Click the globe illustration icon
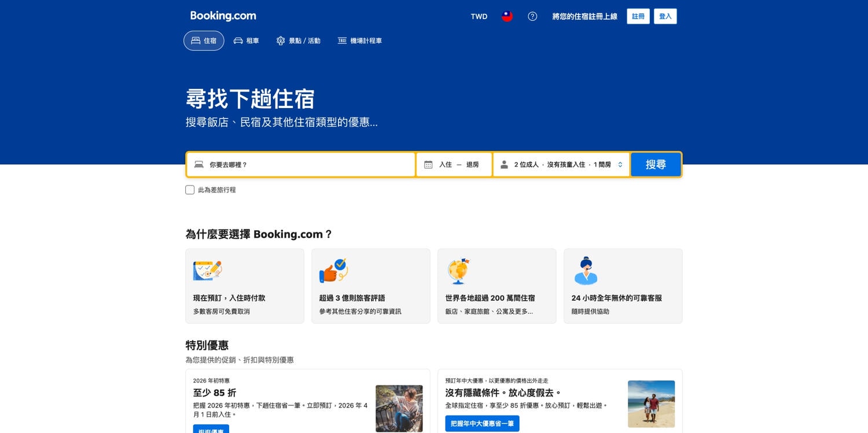868x433 pixels. click(458, 271)
